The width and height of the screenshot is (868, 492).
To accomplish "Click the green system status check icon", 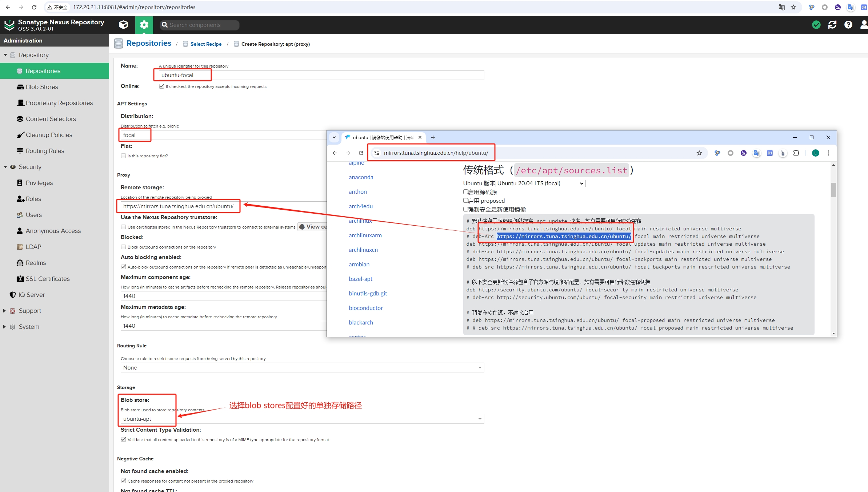I will pos(816,25).
